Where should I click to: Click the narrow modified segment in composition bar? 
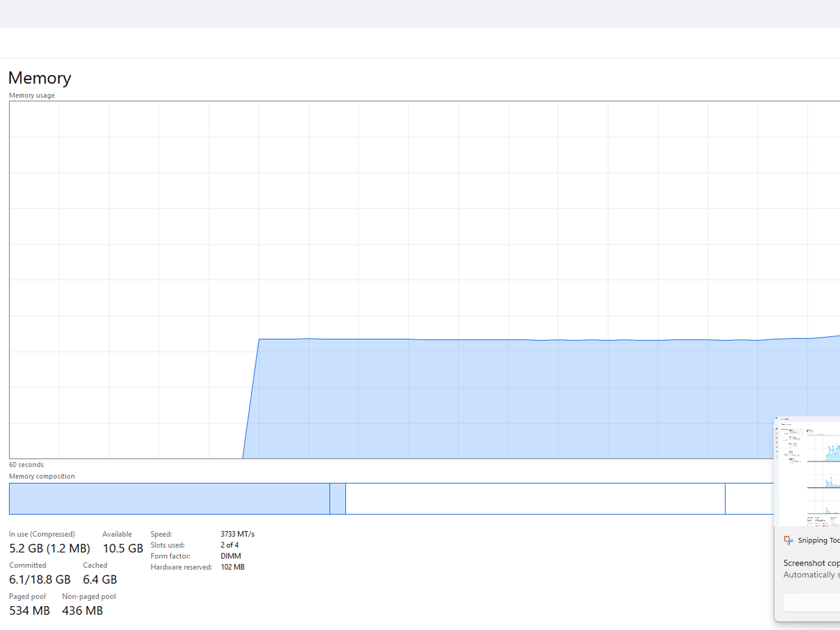338,499
